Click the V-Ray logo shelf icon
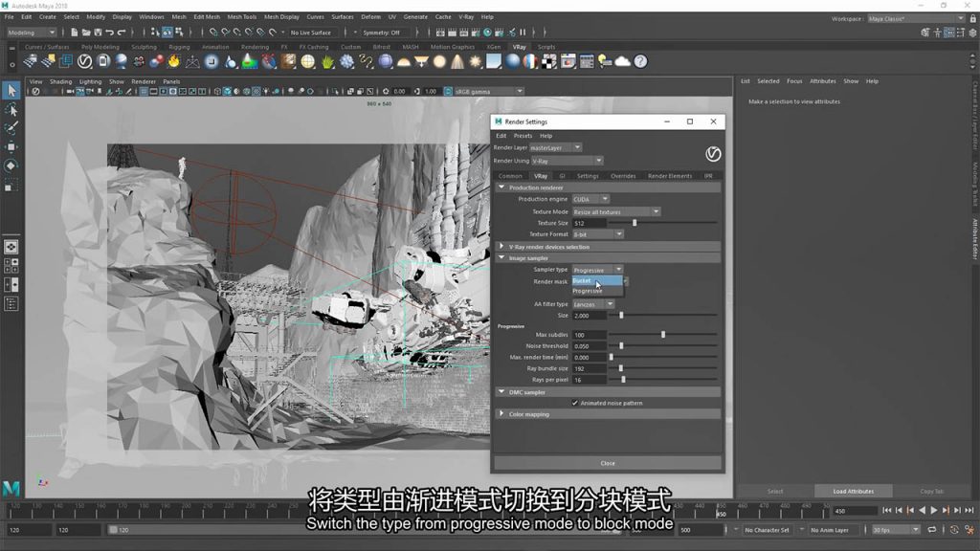Viewport: 980px width, 551px height. click(x=84, y=61)
